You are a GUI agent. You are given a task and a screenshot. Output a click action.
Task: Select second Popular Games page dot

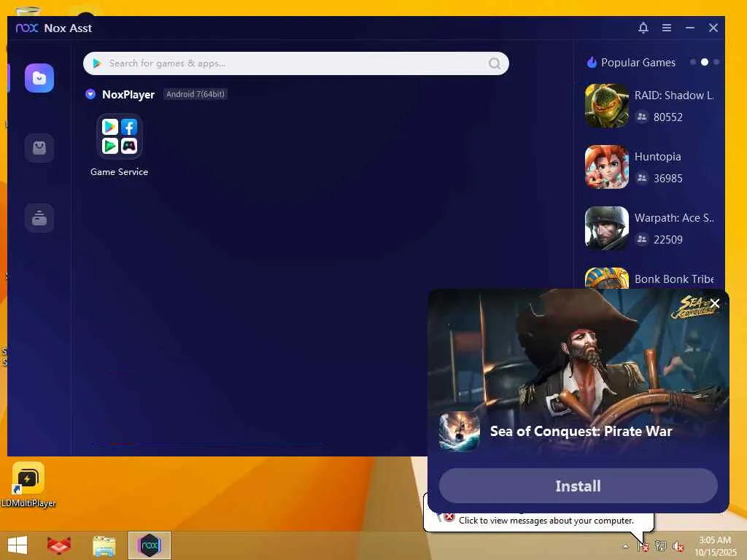705,63
